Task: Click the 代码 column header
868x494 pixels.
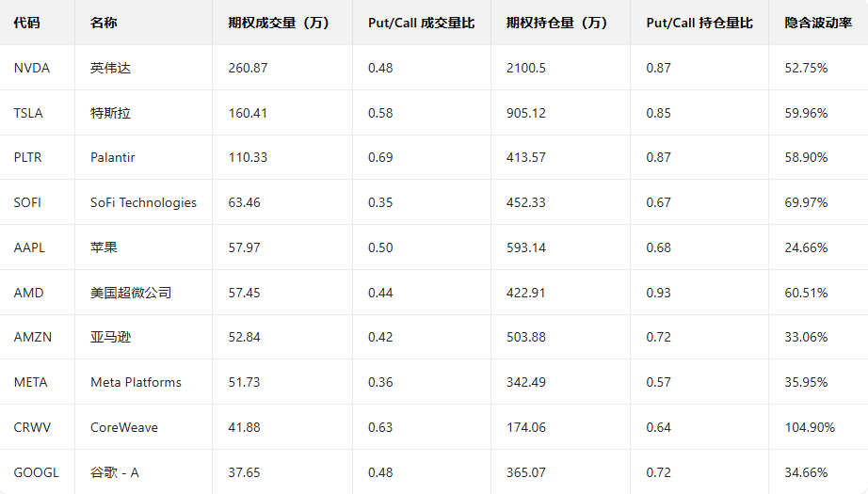Action: [x=27, y=23]
